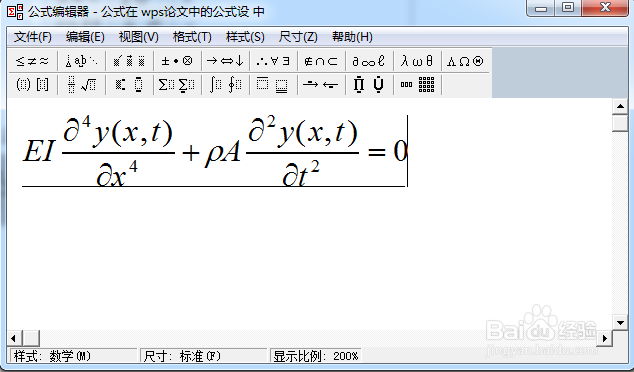634x372 pixels.
Task: Open the fraction and radical templates palette
Action: click(x=81, y=85)
